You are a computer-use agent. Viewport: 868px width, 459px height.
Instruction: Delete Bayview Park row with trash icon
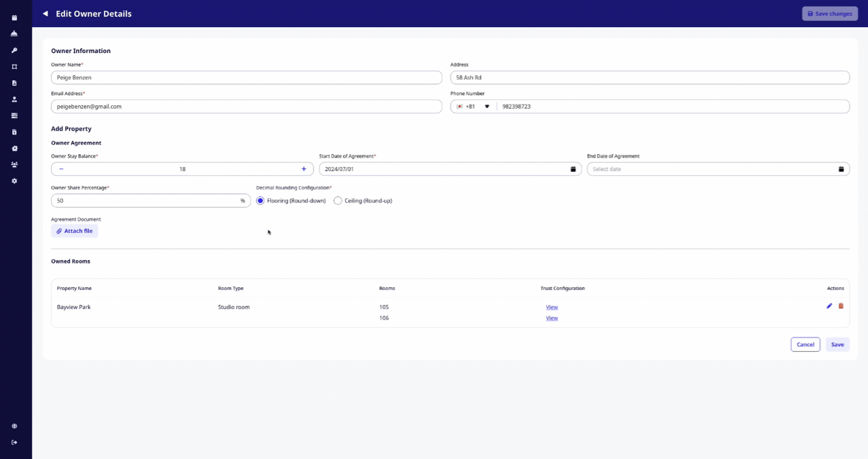pos(841,306)
